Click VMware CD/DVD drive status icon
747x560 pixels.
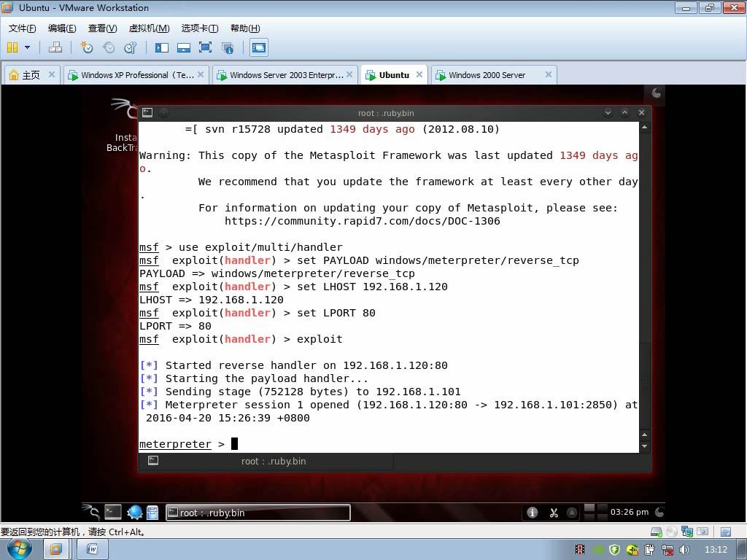pyautogui.click(x=671, y=532)
